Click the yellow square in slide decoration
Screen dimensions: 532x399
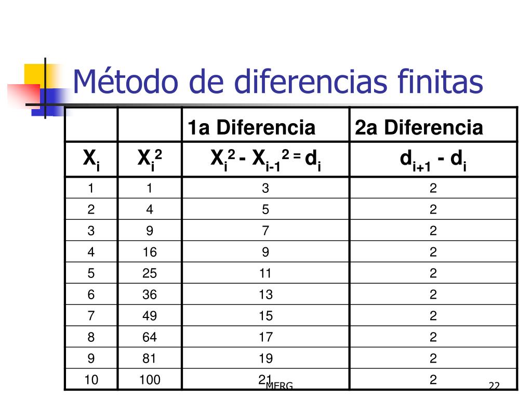point(34,74)
